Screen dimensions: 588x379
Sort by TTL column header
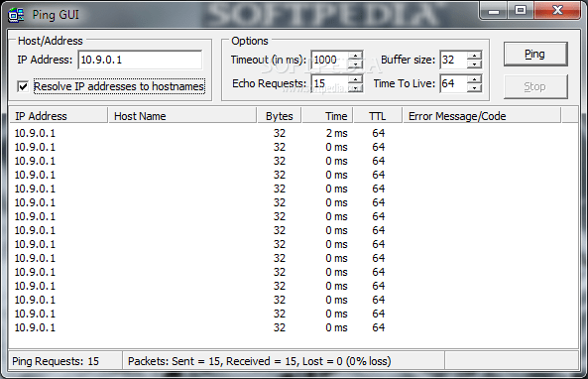tap(378, 116)
